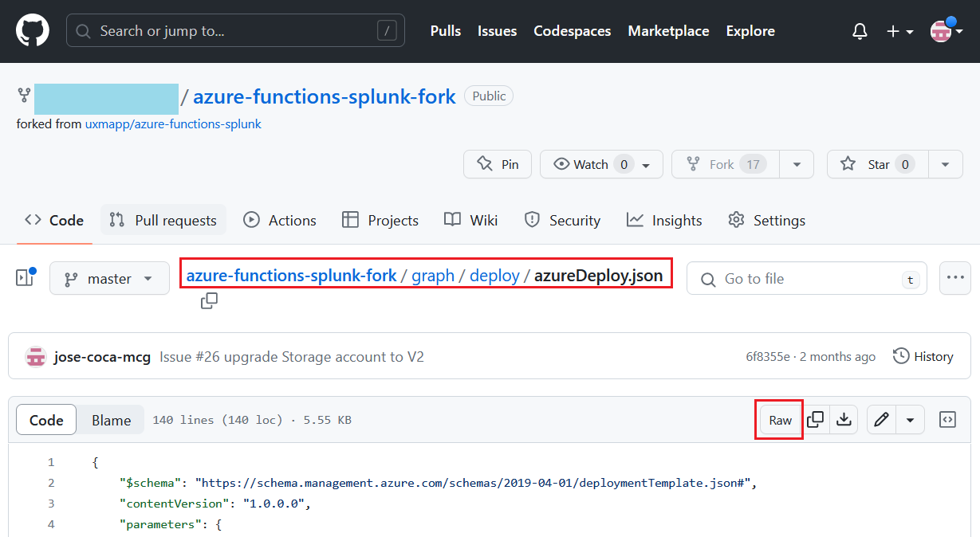
Task: Switch to Blame view
Action: tap(111, 420)
